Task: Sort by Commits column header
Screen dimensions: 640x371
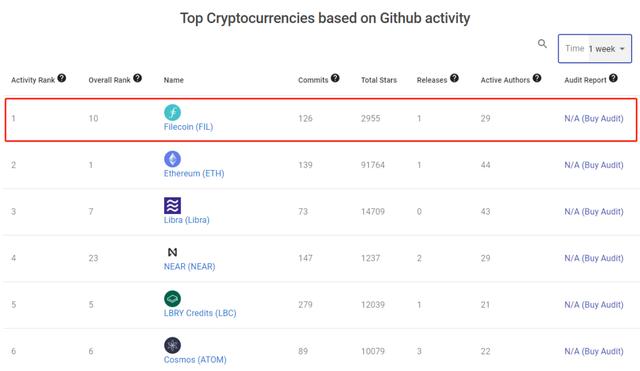Action: (x=313, y=80)
